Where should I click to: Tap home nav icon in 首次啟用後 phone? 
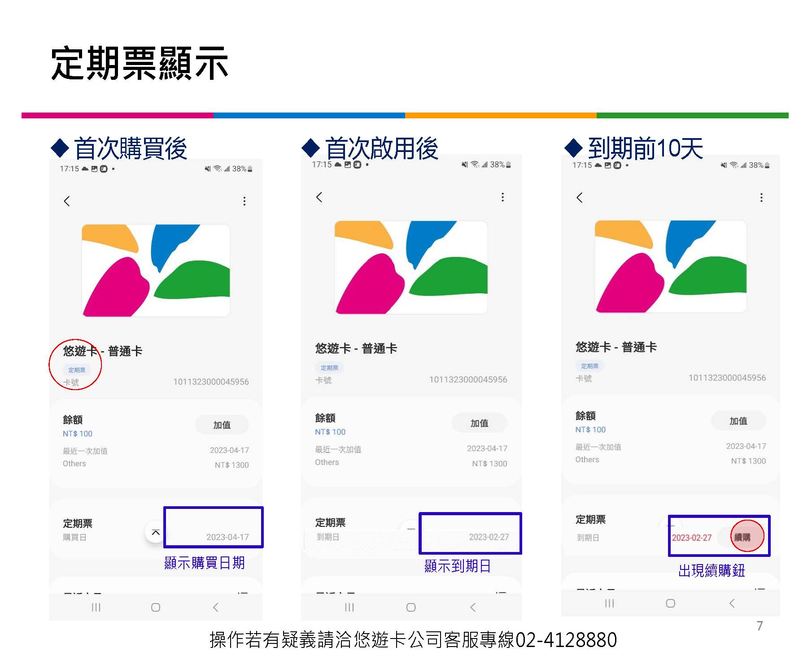[x=411, y=607]
